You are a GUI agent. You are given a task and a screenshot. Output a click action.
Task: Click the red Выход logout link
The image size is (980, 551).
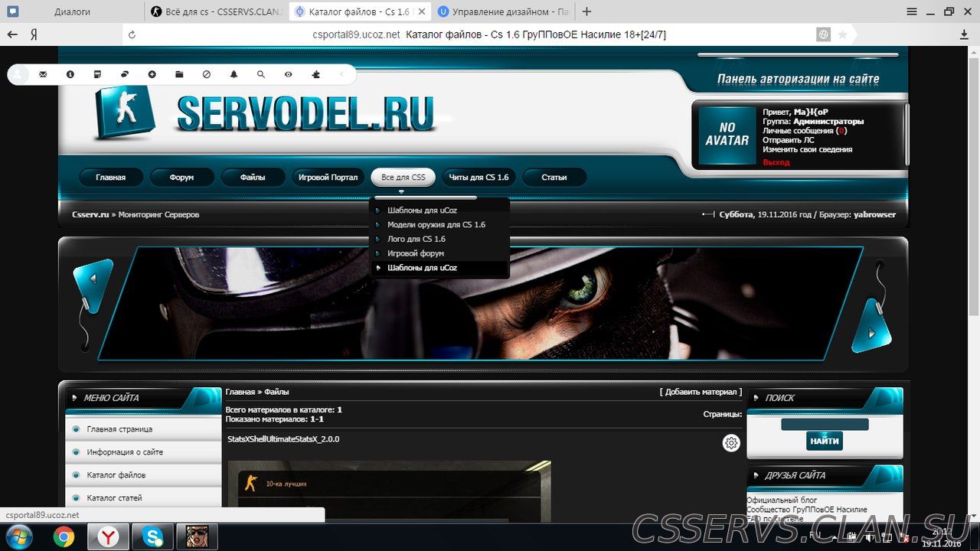(x=776, y=162)
